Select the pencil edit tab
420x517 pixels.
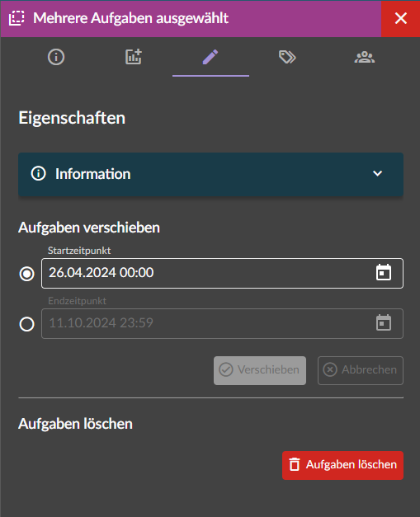coord(210,57)
